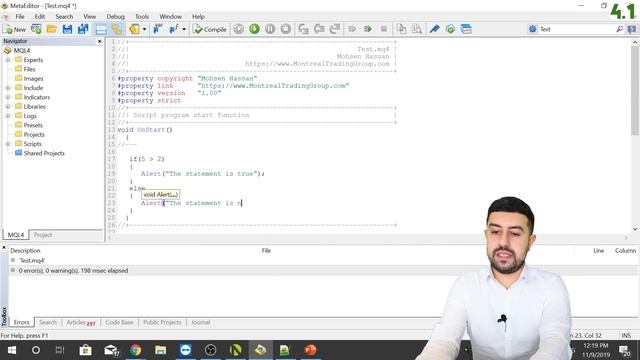
Task: Click the list functions icon
Action: pyautogui.click(x=173, y=29)
